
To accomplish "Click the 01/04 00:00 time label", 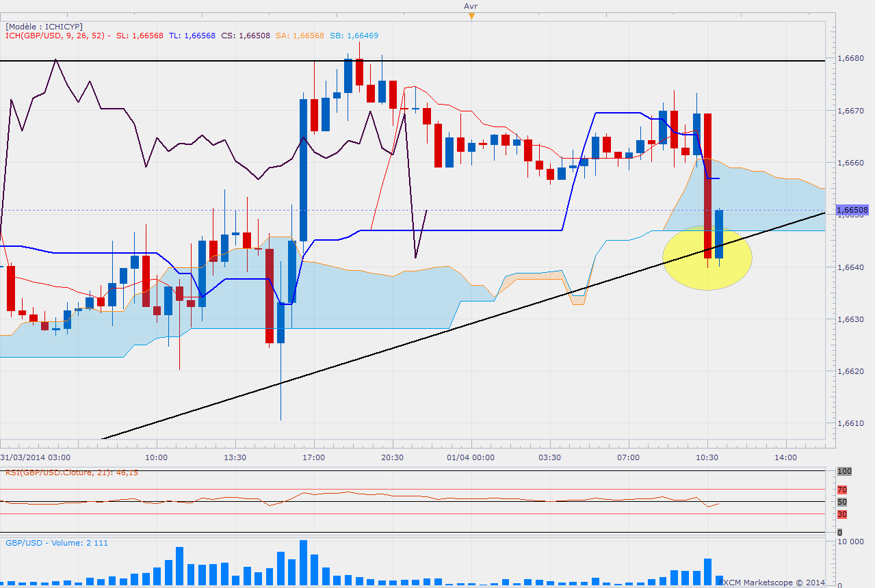I will [471, 457].
